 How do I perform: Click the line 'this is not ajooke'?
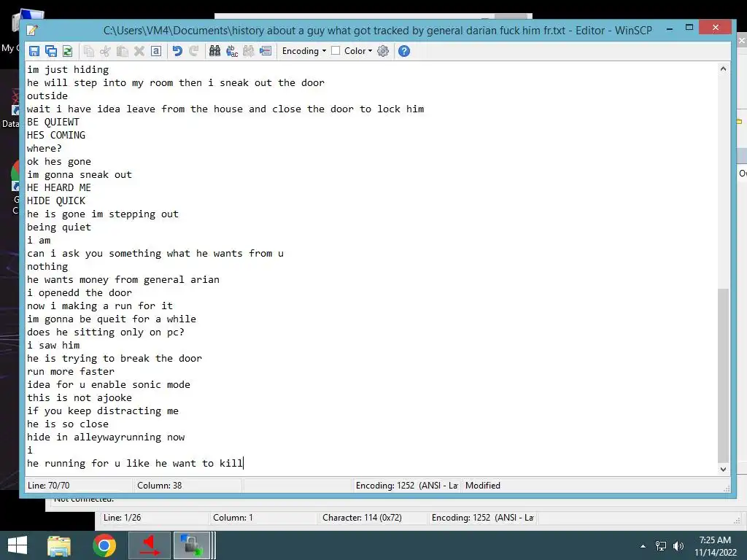coord(80,397)
